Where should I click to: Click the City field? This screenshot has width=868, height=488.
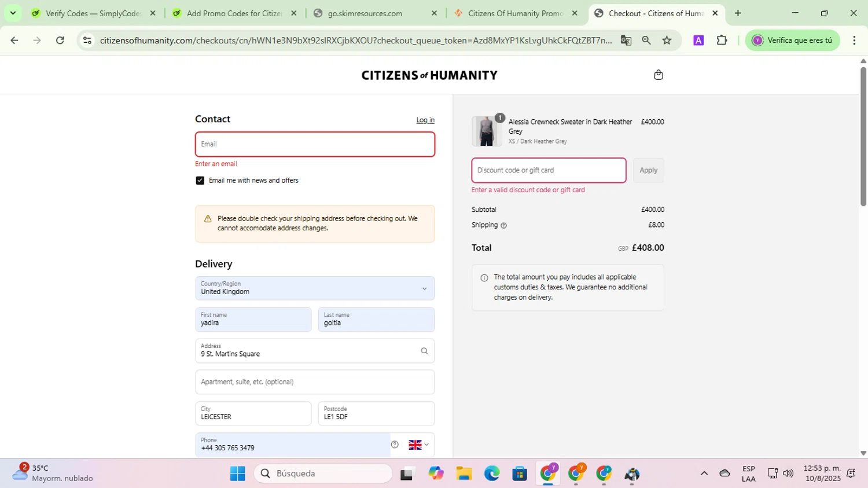pyautogui.click(x=253, y=413)
